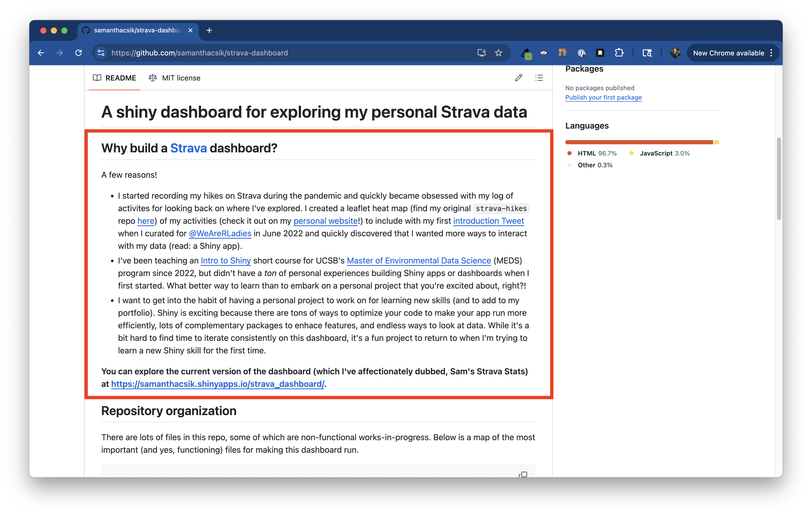Select the README tab
The height and width of the screenshot is (516, 812).
click(x=114, y=78)
